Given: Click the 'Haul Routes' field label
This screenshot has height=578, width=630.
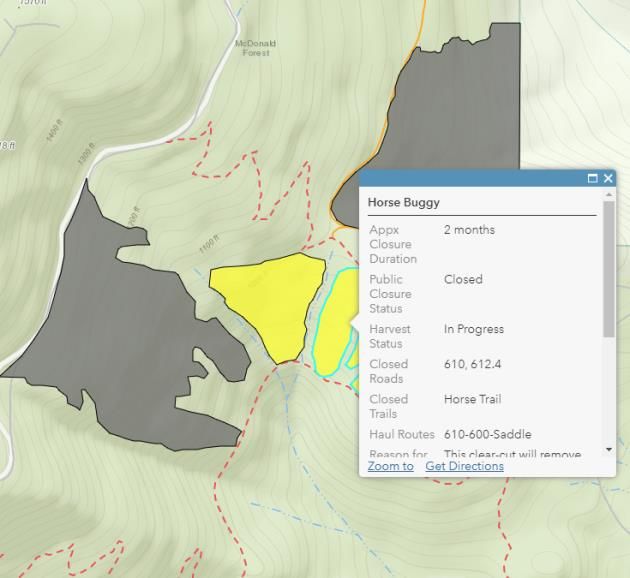Looking at the screenshot, I should (402, 434).
